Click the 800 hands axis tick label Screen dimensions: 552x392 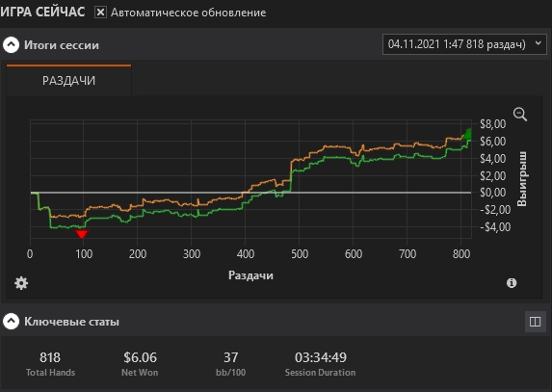coord(461,254)
